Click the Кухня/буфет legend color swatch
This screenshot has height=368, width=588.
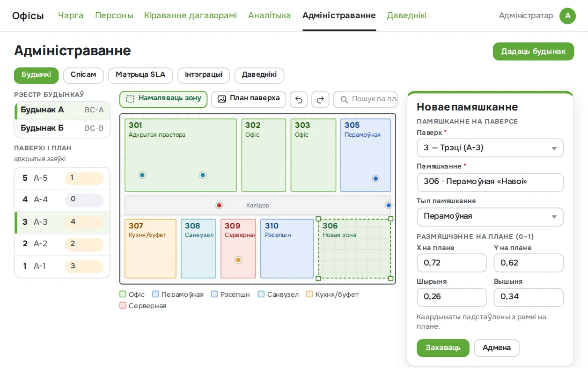(309, 294)
